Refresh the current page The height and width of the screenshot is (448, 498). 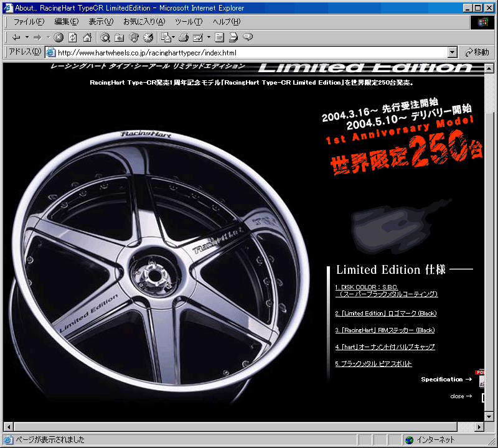click(x=73, y=37)
